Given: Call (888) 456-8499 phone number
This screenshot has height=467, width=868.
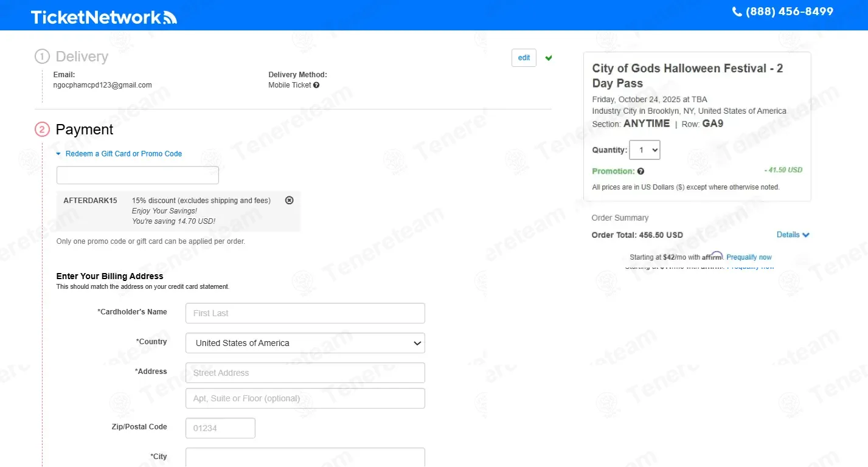Looking at the screenshot, I should pos(790,12).
